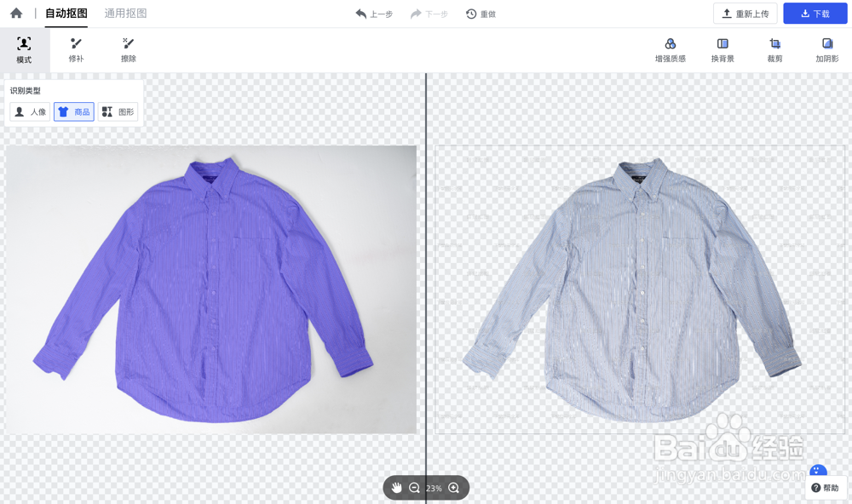Switch to the 通用抠图 tab
Image resolution: width=852 pixels, height=504 pixels.
click(125, 14)
